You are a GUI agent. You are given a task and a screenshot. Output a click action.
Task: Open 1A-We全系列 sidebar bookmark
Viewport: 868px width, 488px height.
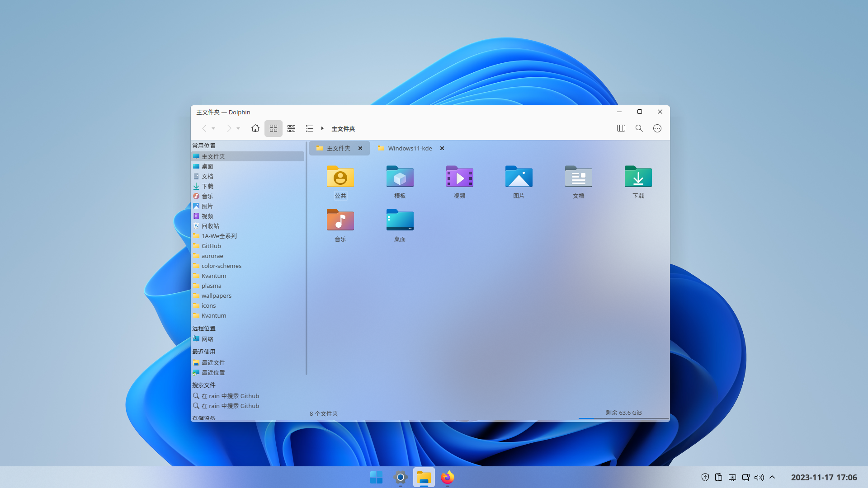[248, 236]
